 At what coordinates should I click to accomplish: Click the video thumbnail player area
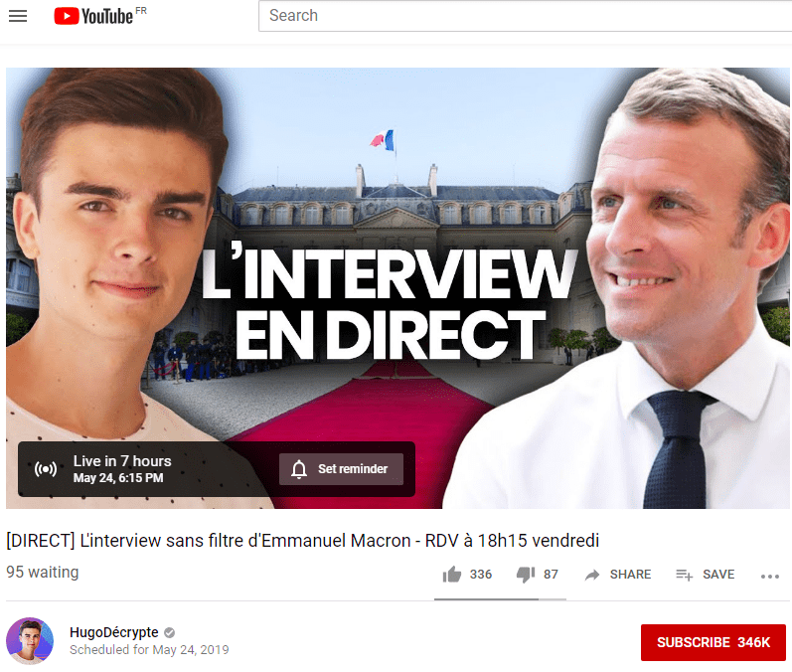tap(397, 288)
